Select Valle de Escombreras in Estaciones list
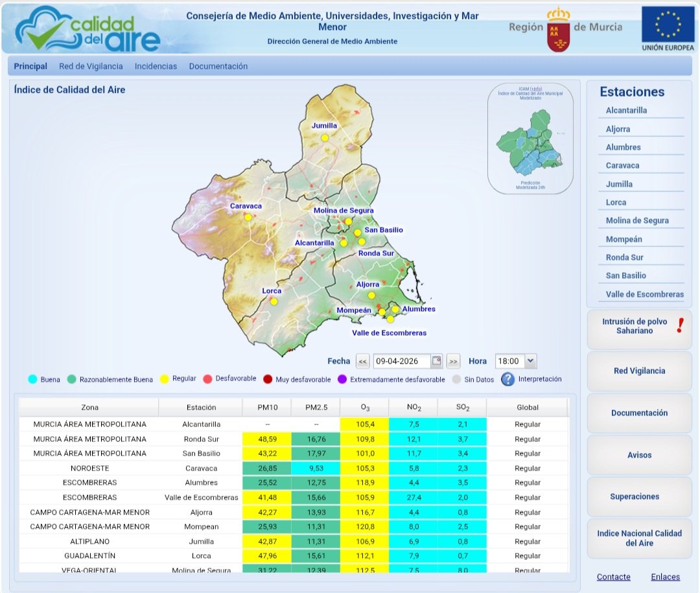This screenshot has height=593, width=700. click(x=644, y=294)
